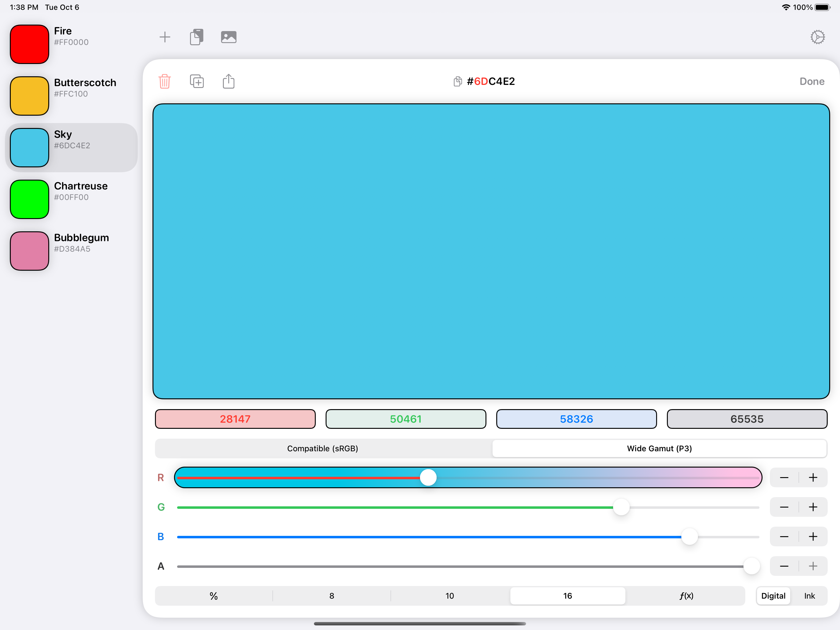Share the color via the share icon
The height and width of the screenshot is (630, 840).
(228, 81)
